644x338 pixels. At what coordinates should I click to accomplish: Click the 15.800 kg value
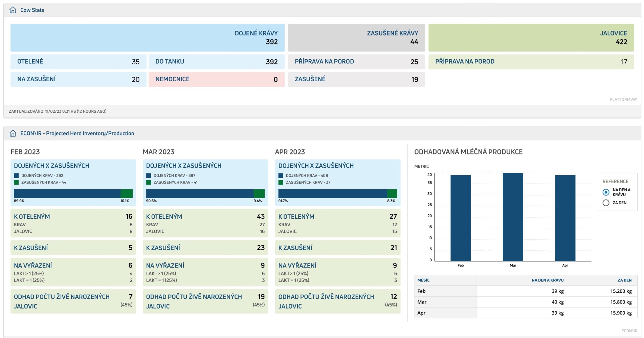(621, 302)
